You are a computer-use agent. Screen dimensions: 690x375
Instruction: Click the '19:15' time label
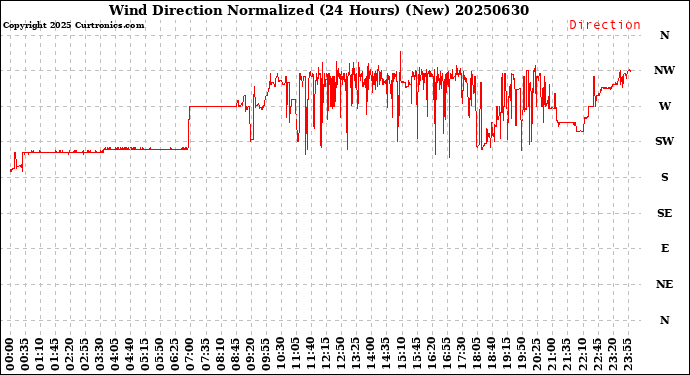(506, 354)
